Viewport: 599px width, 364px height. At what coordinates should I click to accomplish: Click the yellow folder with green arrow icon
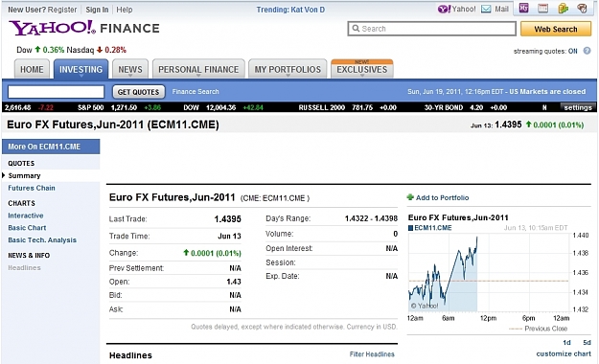click(564, 8)
